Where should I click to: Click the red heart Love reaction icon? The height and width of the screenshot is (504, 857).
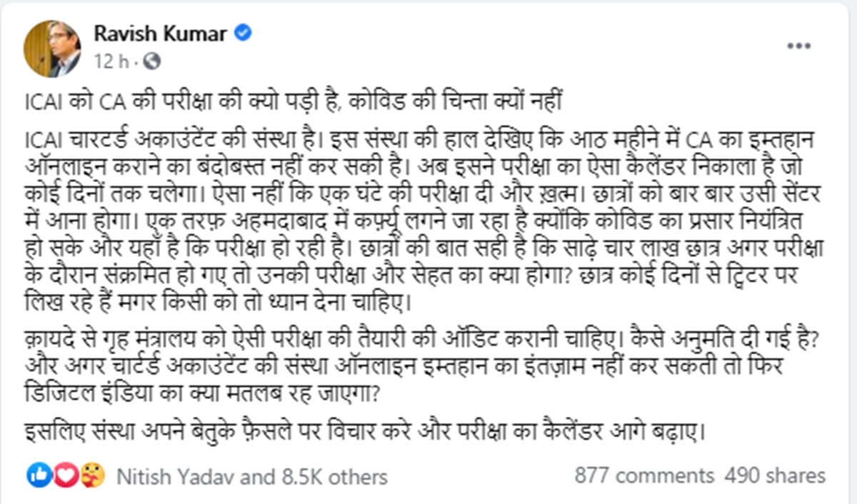64,475
